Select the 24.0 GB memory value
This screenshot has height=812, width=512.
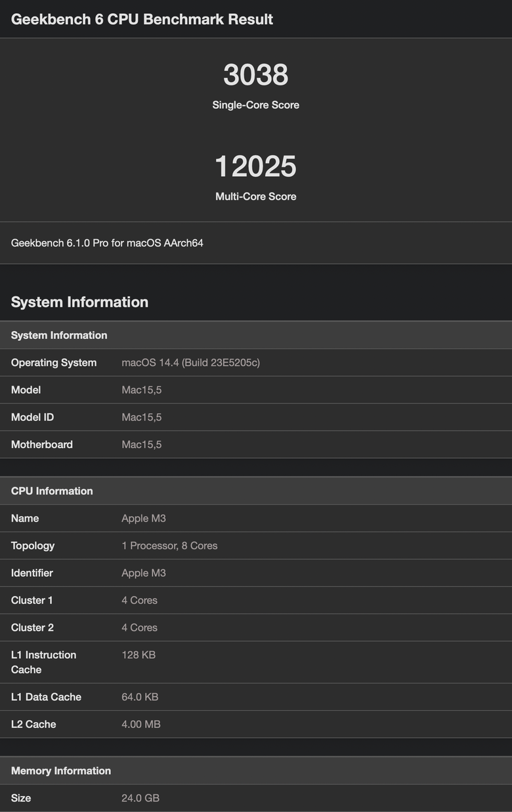click(x=140, y=798)
